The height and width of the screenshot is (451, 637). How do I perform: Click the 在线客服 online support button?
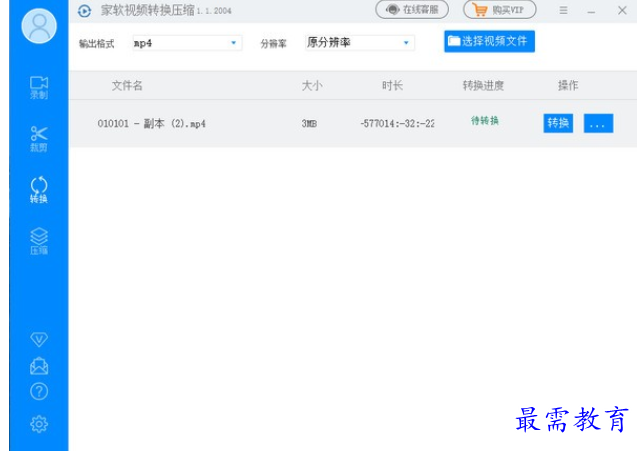[x=412, y=10]
